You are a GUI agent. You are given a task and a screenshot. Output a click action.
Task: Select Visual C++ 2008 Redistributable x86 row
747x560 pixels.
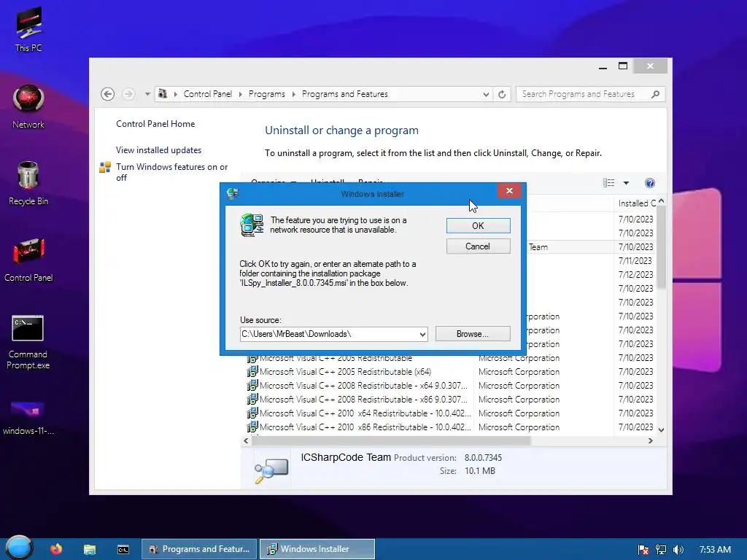pyautogui.click(x=449, y=400)
